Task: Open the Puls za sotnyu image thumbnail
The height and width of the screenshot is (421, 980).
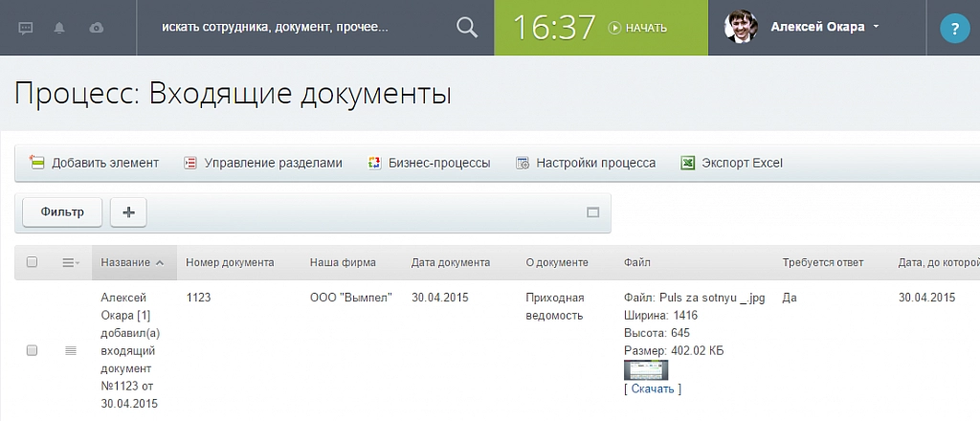Action: 645,370
